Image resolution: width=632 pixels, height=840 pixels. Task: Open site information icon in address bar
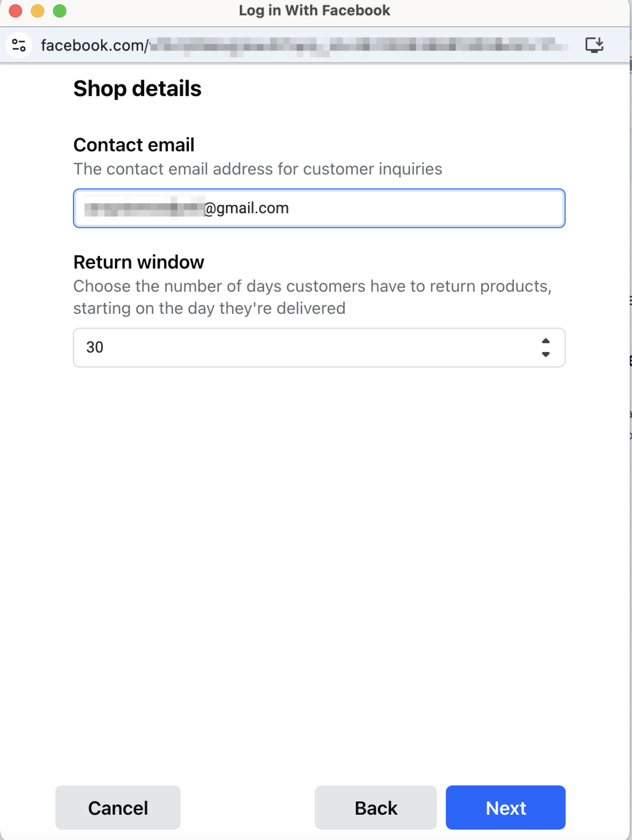[x=19, y=45]
